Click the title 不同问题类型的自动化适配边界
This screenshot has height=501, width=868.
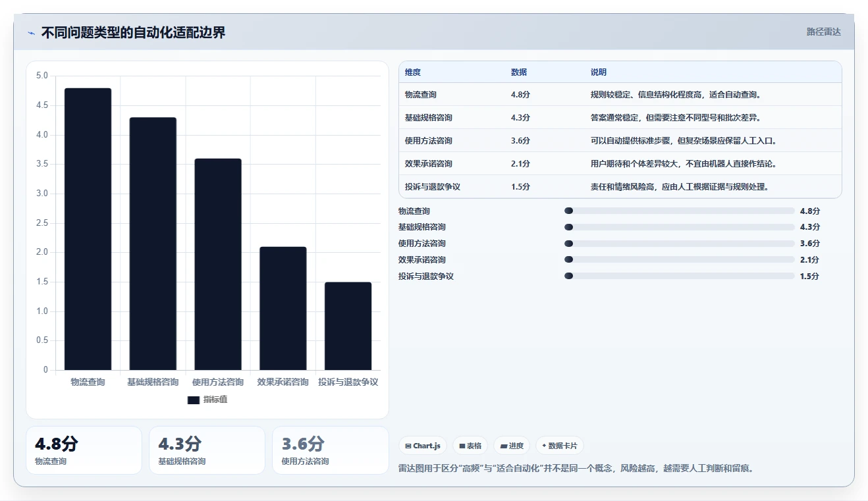tap(134, 33)
